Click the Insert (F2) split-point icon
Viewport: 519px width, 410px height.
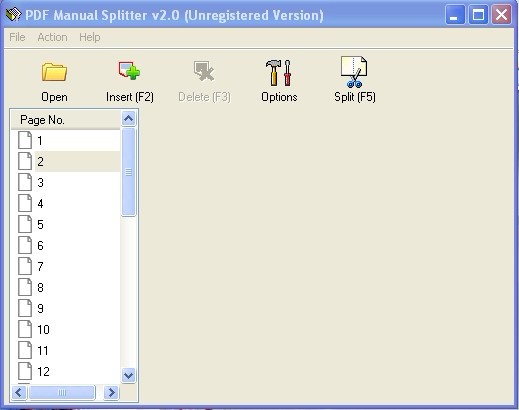(129, 71)
